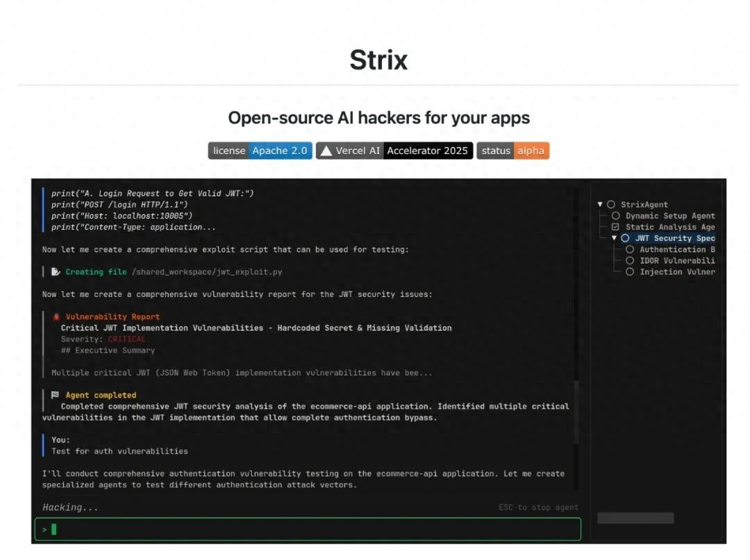Click the checked box beside Static Analysis

[x=615, y=227]
